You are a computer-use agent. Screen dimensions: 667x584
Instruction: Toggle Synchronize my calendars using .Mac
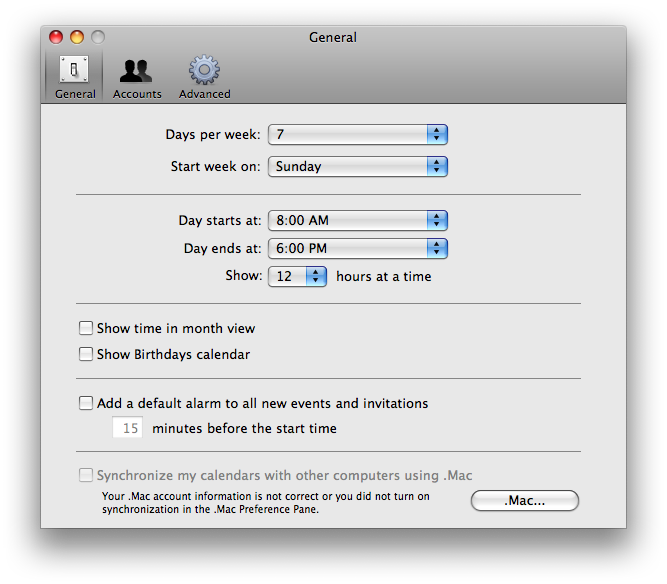(86, 475)
